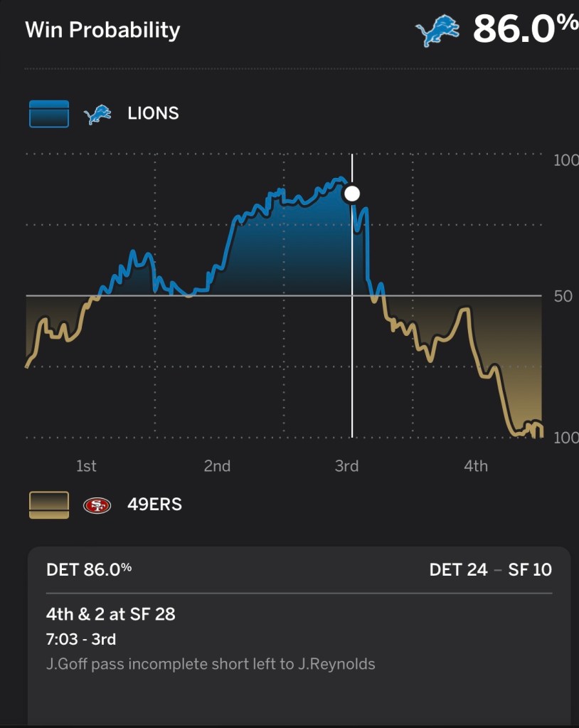This screenshot has width=579, height=728.
Task: Click the Lions logo in the chart legend
Action: [x=97, y=114]
